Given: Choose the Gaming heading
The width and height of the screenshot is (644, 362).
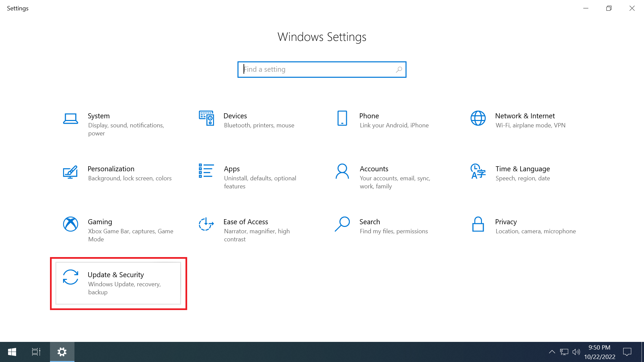Looking at the screenshot, I should pyautogui.click(x=100, y=222).
